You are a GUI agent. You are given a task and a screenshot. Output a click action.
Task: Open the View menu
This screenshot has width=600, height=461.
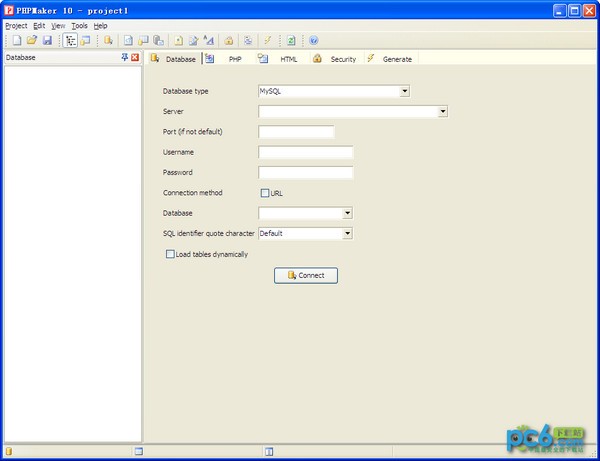click(x=58, y=26)
